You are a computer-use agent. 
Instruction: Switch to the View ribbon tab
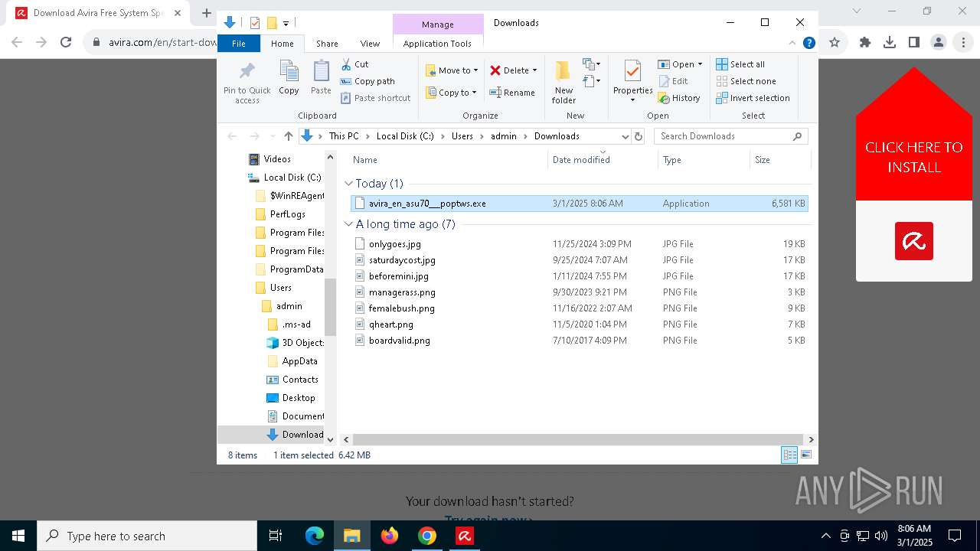click(x=370, y=44)
